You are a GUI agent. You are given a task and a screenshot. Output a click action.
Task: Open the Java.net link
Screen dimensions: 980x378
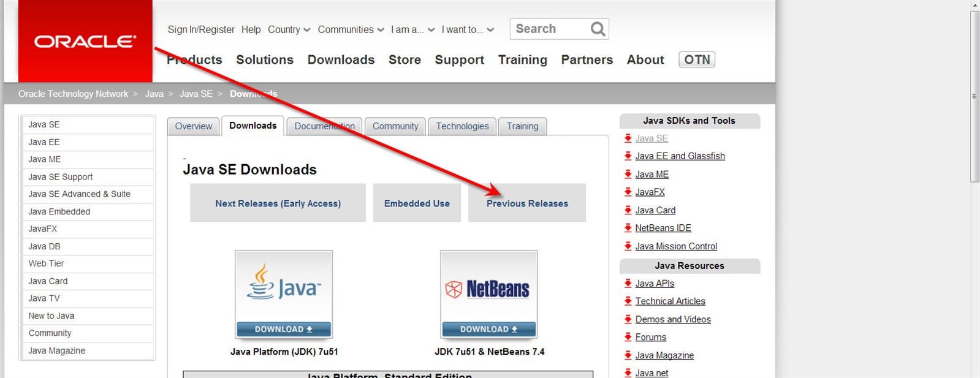651,373
